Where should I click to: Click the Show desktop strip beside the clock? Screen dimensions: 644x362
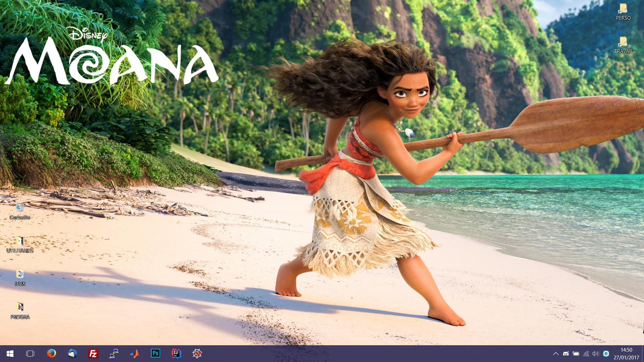643,354
